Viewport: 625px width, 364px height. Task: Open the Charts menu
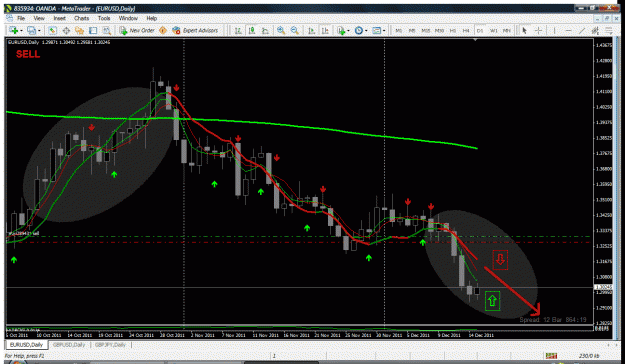point(81,18)
